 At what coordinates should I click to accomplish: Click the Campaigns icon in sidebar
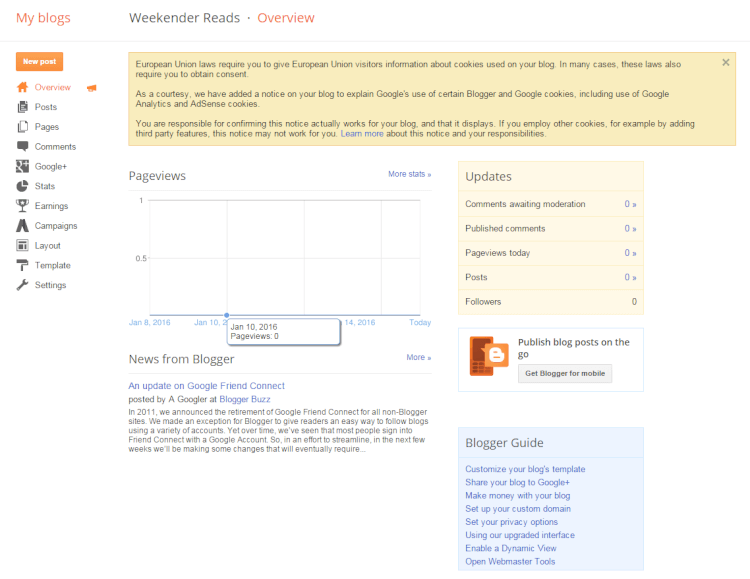pos(22,225)
